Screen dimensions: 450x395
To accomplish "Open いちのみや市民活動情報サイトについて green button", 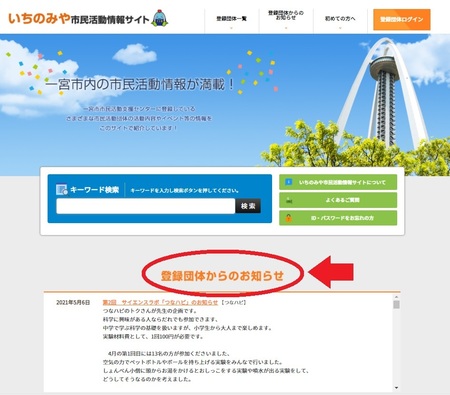I will tap(338, 182).
